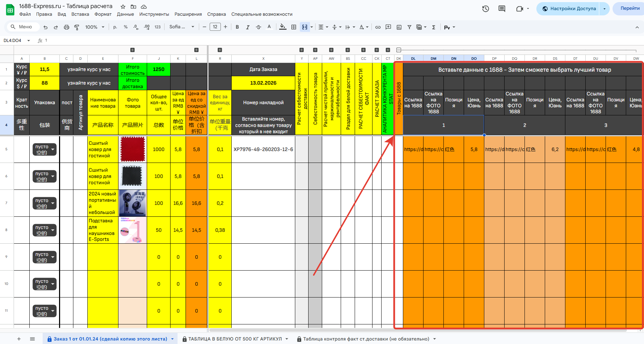Viewport: 644px width, 344px height.
Task: Click the paint format roller icon
Action: tap(77, 27)
